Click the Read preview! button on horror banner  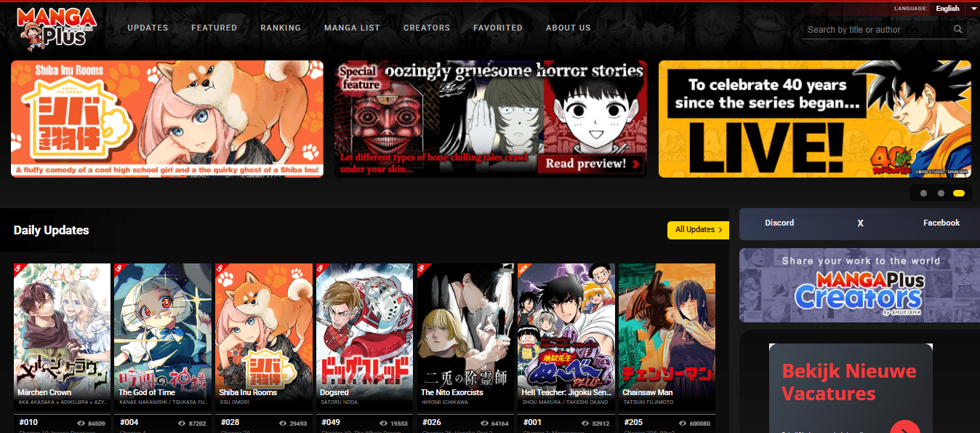pos(591,164)
